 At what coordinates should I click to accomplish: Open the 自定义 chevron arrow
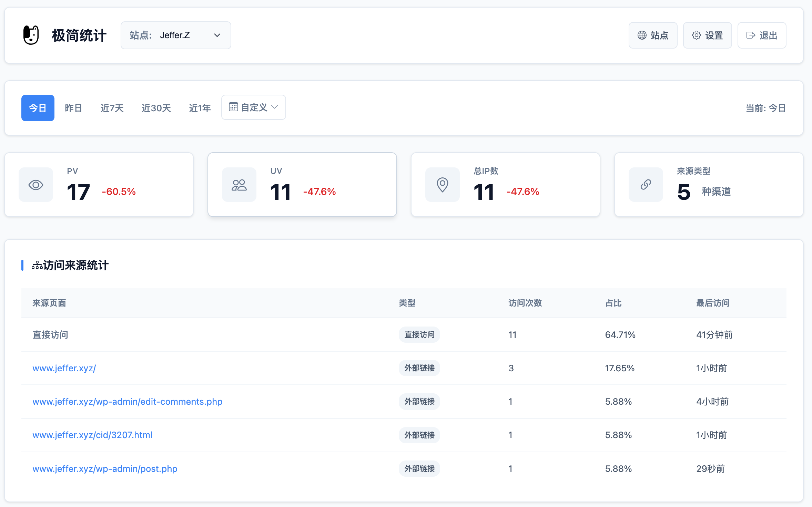[275, 107]
